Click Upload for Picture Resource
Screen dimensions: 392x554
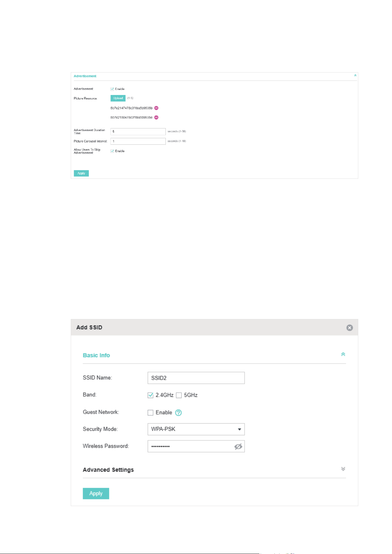click(x=118, y=98)
